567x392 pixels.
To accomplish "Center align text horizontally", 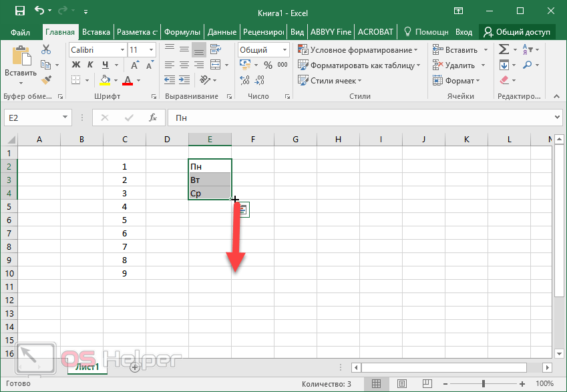I will tap(184, 65).
